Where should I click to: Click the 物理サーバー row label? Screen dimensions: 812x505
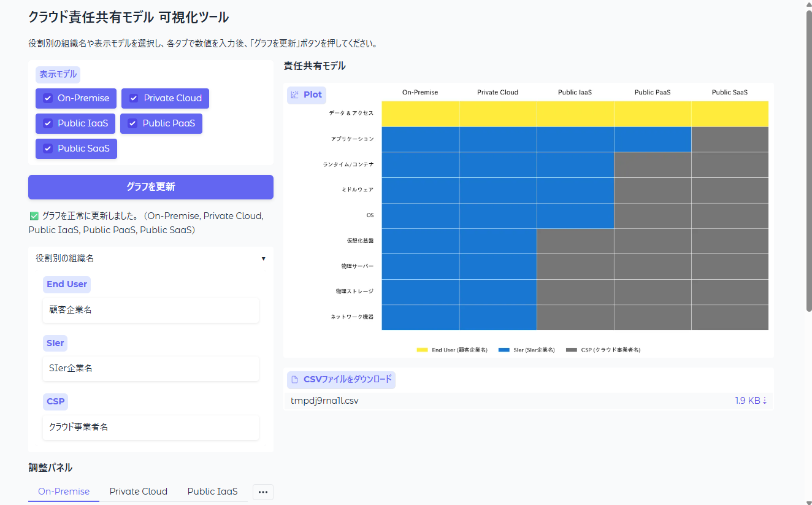click(358, 266)
